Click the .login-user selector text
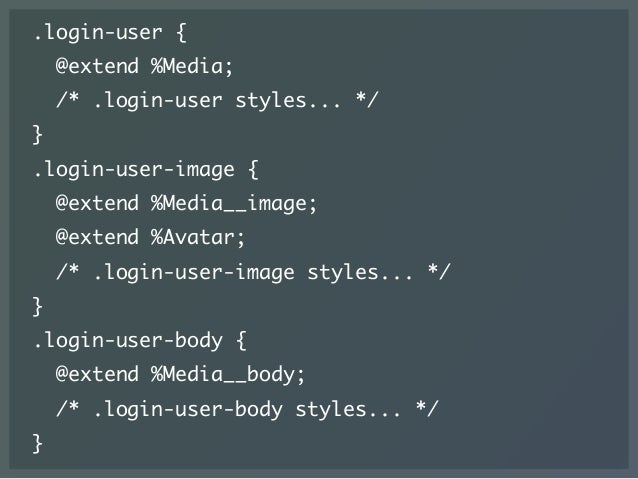This screenshot has height=479, width=638. pyautogui.click(x=98, y=33)
